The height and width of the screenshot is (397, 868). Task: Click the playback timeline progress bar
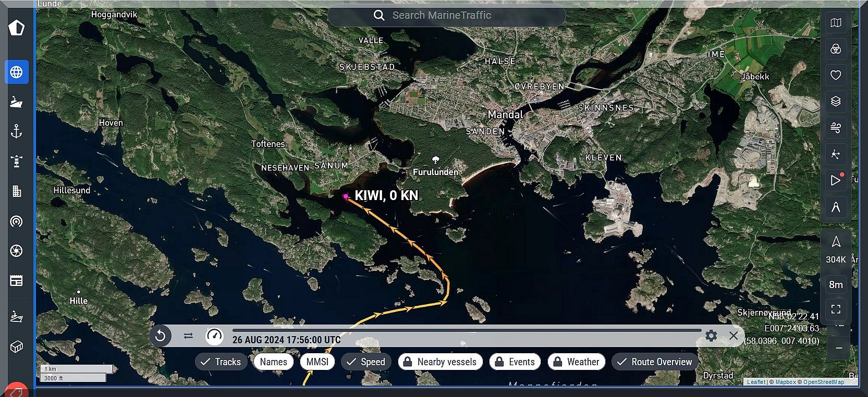pyautogui.click(x=467, y=330)
